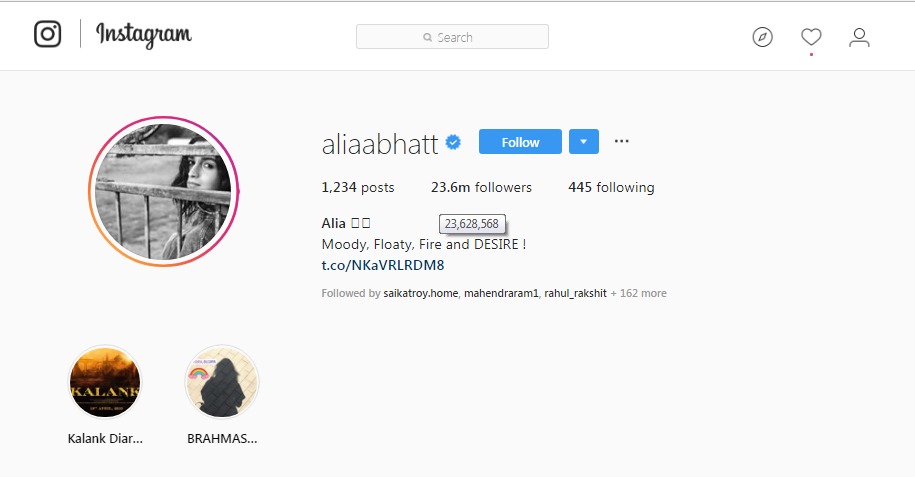
Task: View aliaabhatt's profile picture story
Action: 163,191
